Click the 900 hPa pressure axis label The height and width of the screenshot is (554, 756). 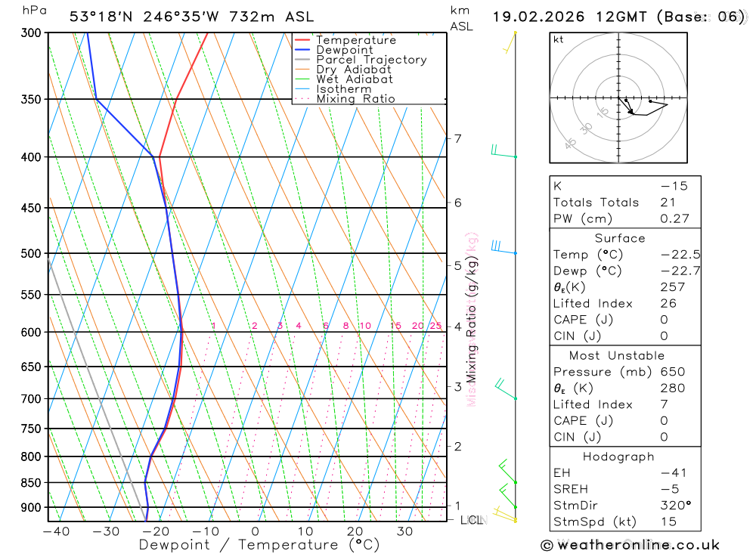[31, 508]
